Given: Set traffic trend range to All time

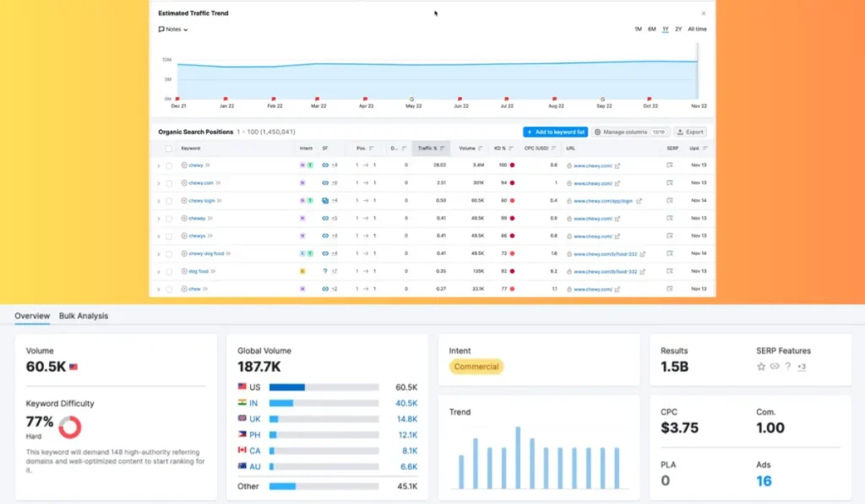Looking at the screenshot, I should point(697,30).
